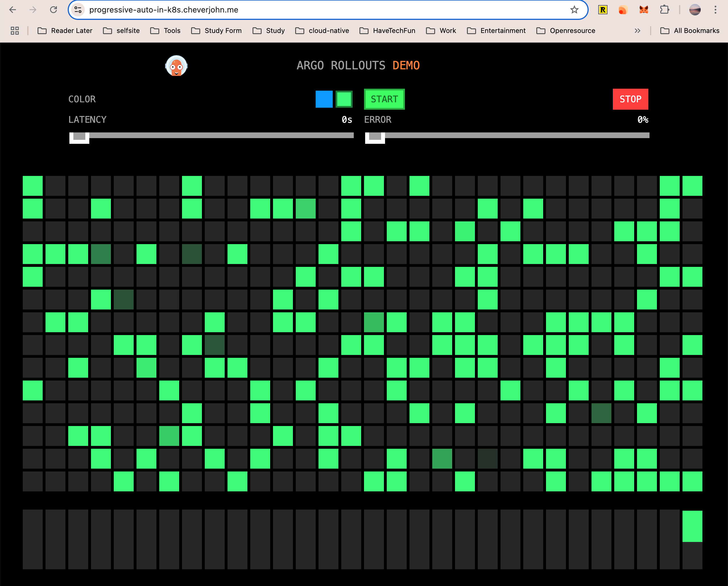Click the COLOR label

[82, 99]
